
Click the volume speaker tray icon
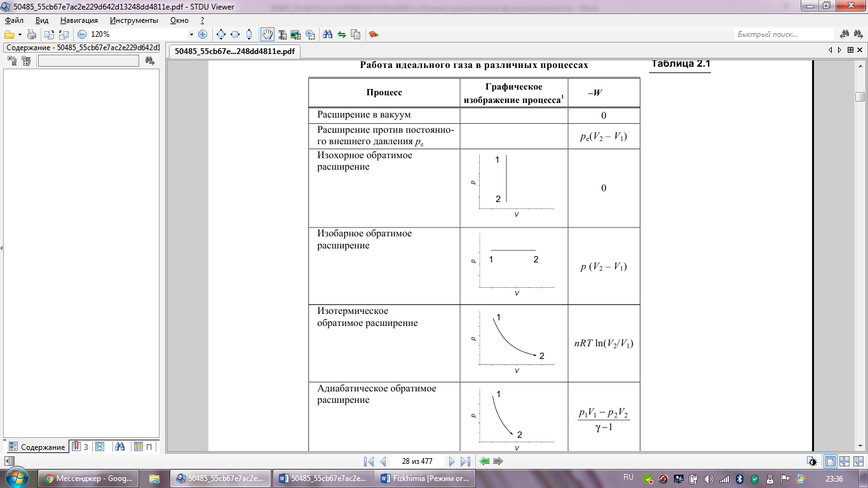point(710,478)
